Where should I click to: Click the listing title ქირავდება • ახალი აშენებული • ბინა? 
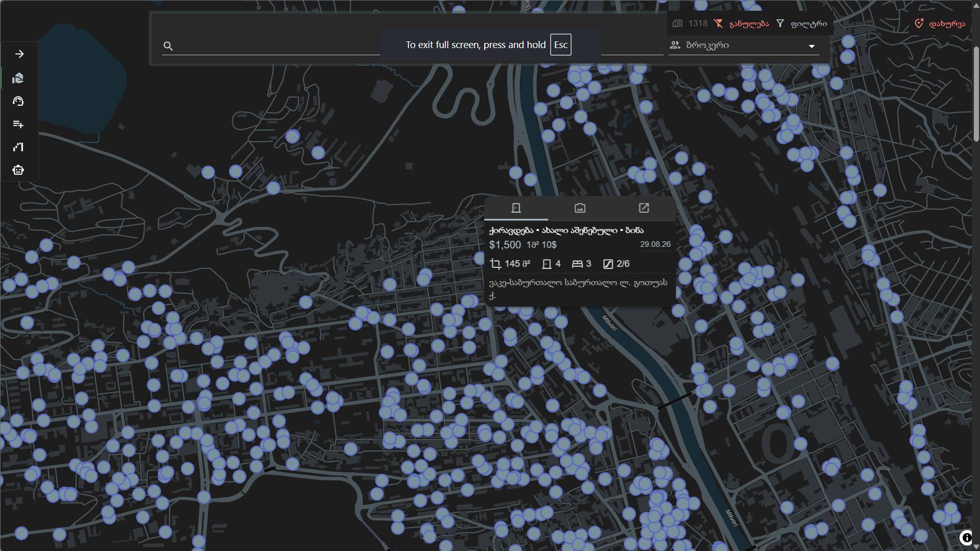click(566, 230)
